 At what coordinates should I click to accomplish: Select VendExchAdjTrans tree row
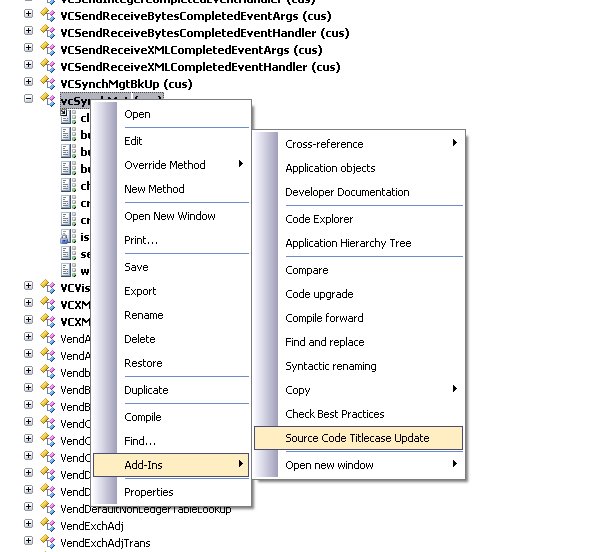point(105,543)
